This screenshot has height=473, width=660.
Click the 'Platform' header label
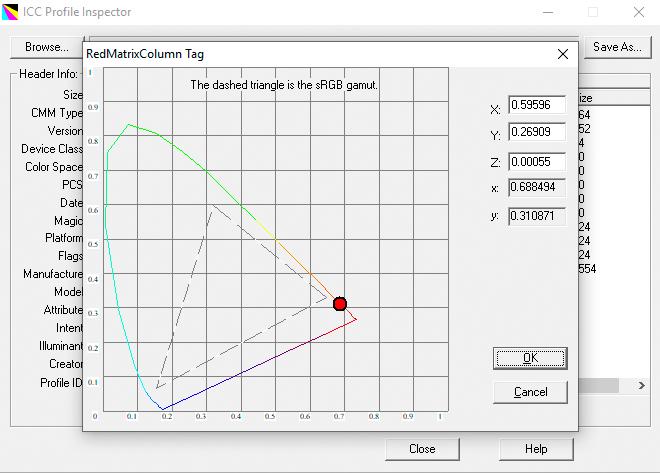(x=64, y=238)
